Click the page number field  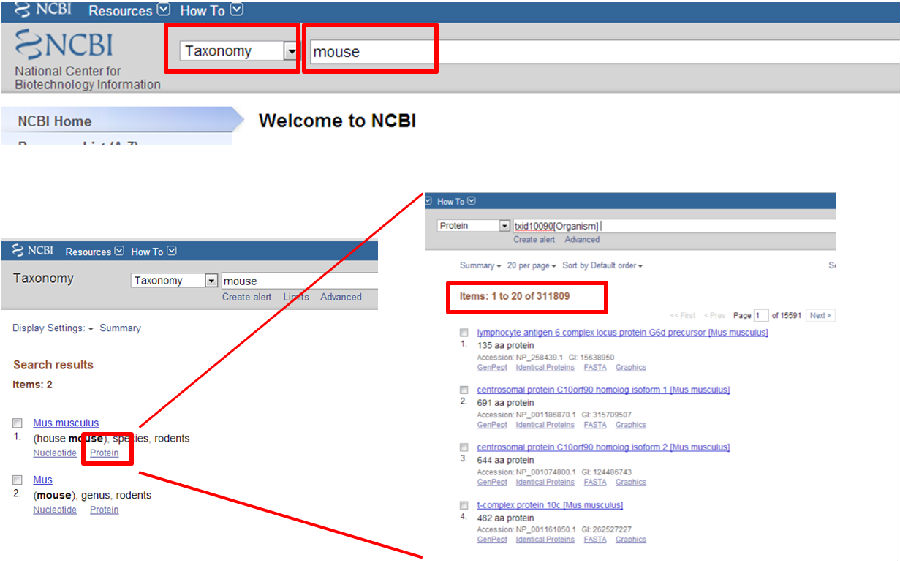[761, 315]
